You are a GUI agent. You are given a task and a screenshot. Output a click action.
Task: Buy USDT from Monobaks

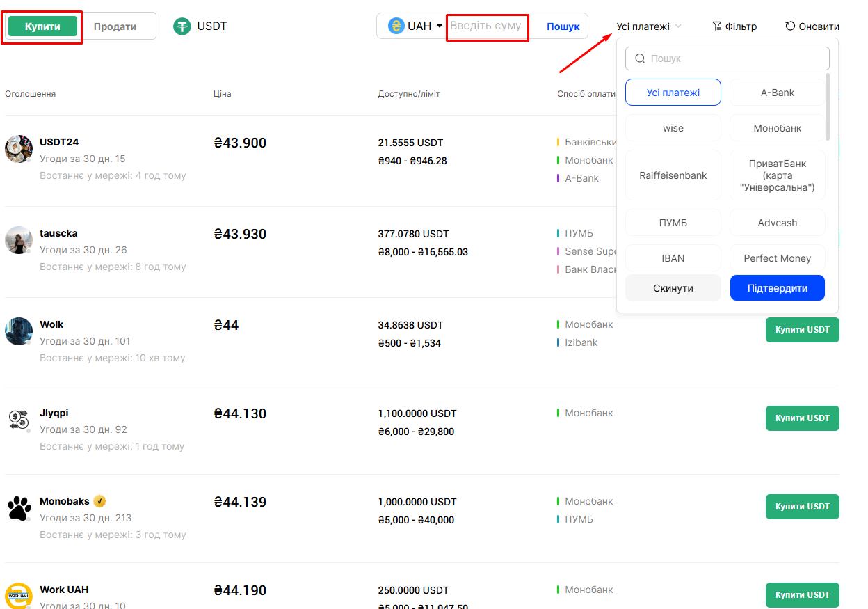[803, 507]
